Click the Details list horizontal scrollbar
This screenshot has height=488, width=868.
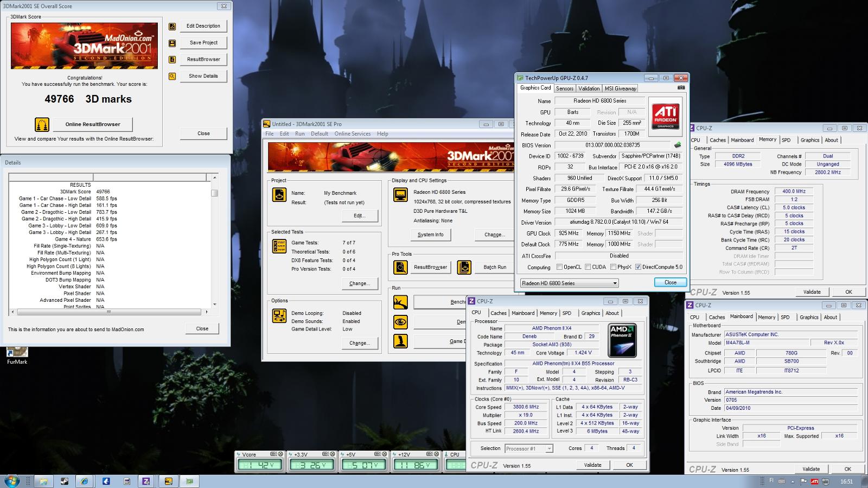pyautogui.click(x=109, y=312)
